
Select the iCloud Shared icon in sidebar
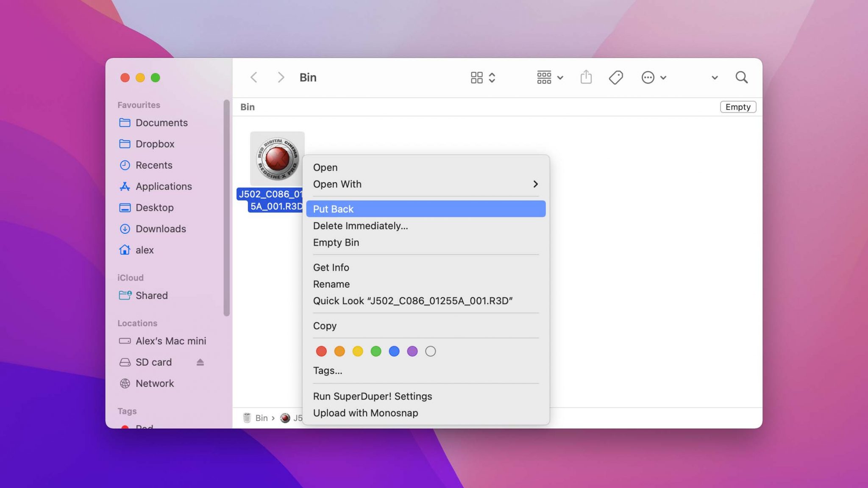tap(125, 295)
